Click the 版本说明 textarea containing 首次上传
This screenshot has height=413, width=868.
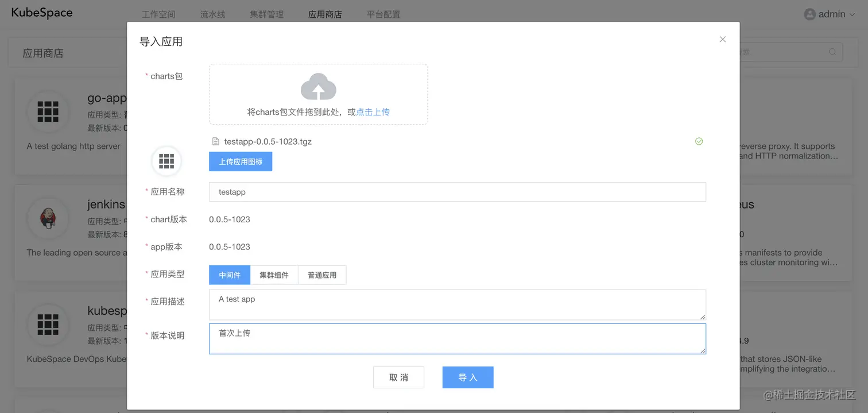pyautogui.click(x=457, y=339)
